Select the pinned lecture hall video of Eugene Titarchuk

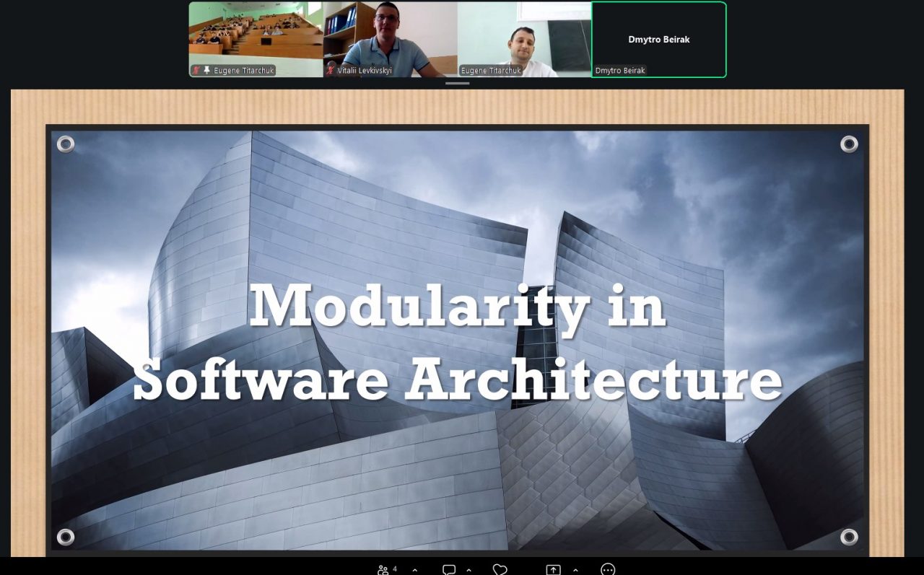click(x=256, y=39)
